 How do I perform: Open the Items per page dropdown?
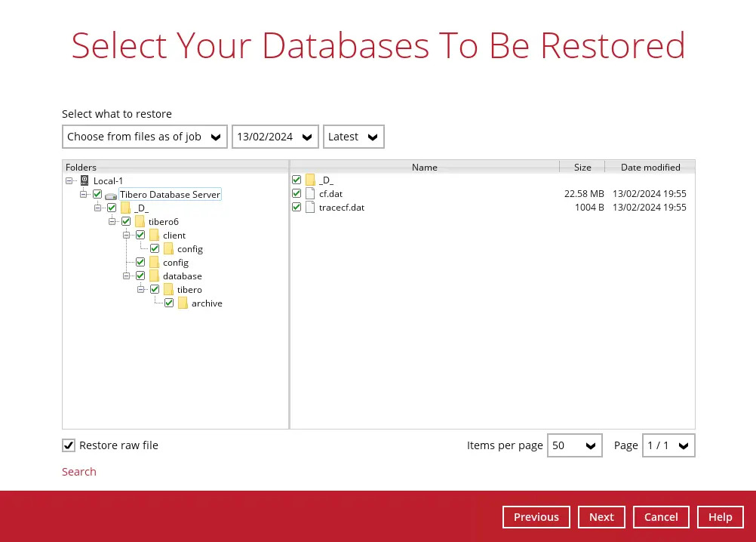(574, 445)
